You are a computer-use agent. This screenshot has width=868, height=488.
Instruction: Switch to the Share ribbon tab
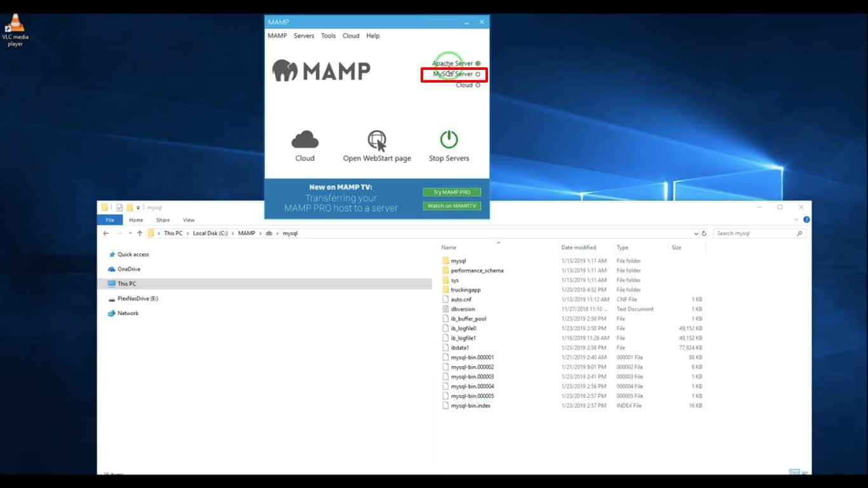(163, 220)
